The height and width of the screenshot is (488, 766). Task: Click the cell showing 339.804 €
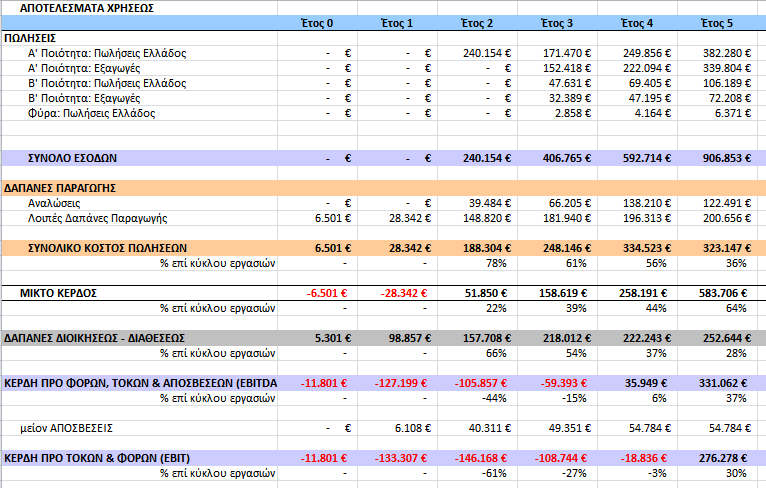click(x=727, y=68)
